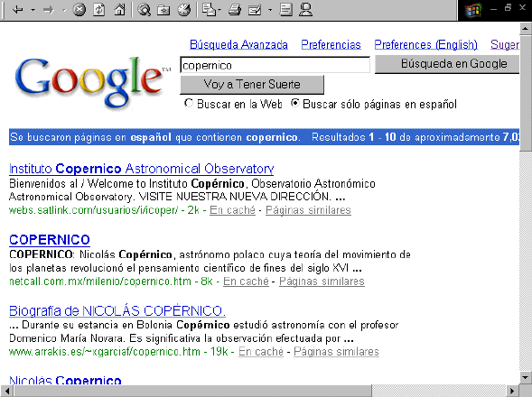Image resolution: width=532 pixels, height=397 pixels.
Task: Refresh the current page
Action: tap(99, 10)
